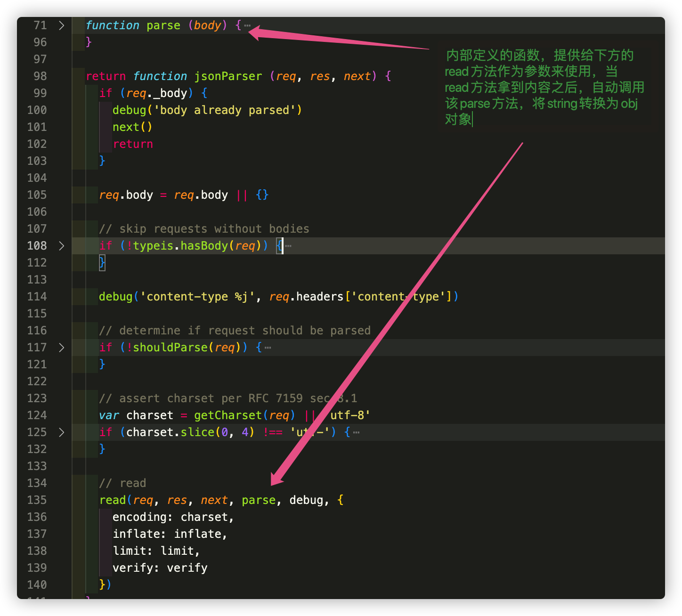Viewport: 682px width, 616px height.
Task: Click the empty object {} on line 105
Action: (x=262, y=195)
